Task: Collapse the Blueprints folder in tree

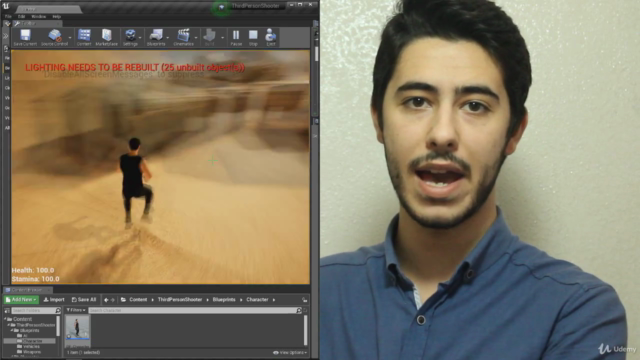Action: point(12,330)
